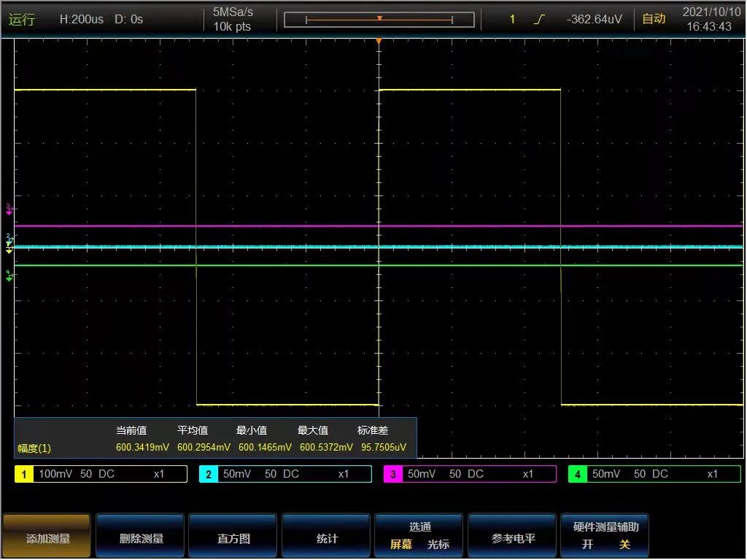Turn hardware measurement assist 开 (on)
This screenshot has width=747, height=560.
tap(587, 545)
